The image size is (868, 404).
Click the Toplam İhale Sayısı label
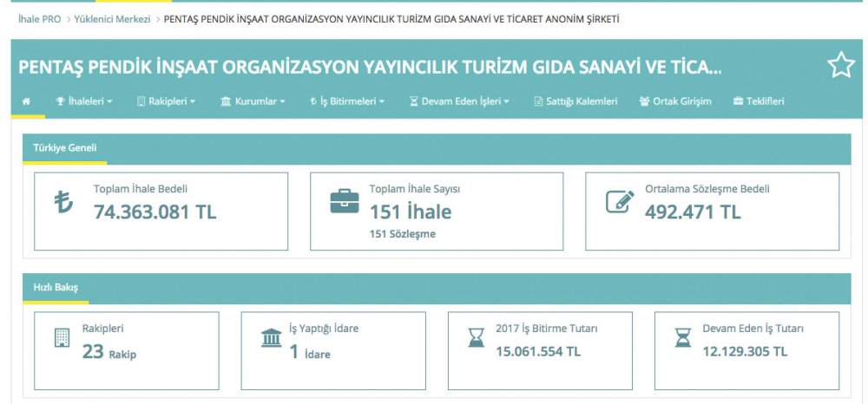[x=415, y=189]
